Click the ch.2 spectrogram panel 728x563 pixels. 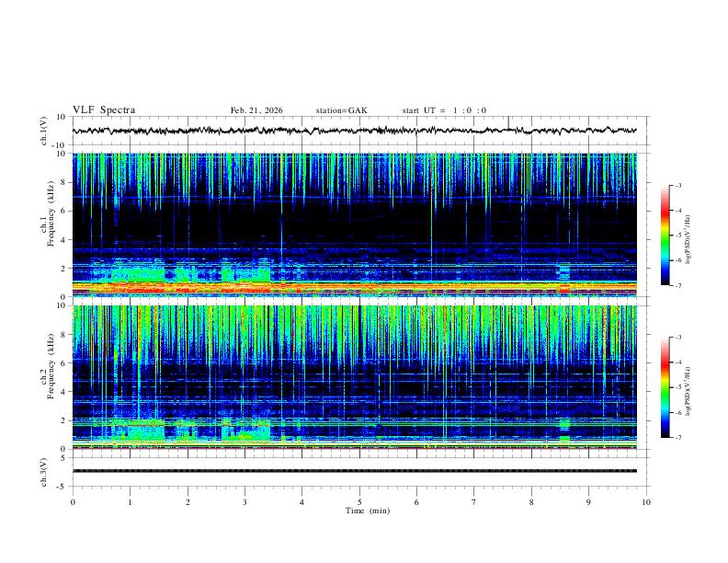pos(355,377)
